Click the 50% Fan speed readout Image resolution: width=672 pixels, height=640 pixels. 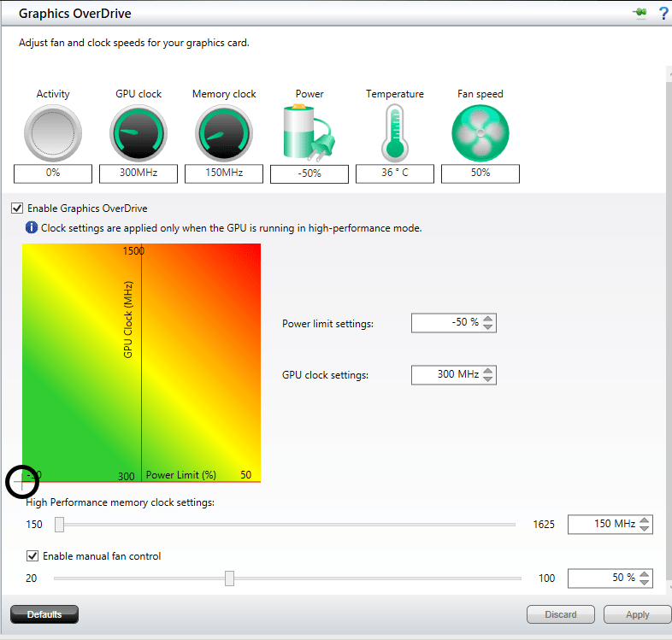480,173
